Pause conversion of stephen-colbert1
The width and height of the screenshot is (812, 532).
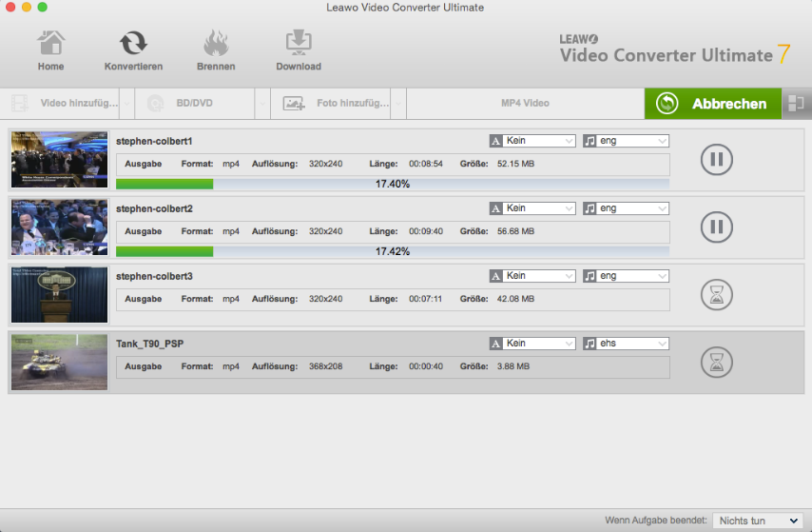(717, 159)
